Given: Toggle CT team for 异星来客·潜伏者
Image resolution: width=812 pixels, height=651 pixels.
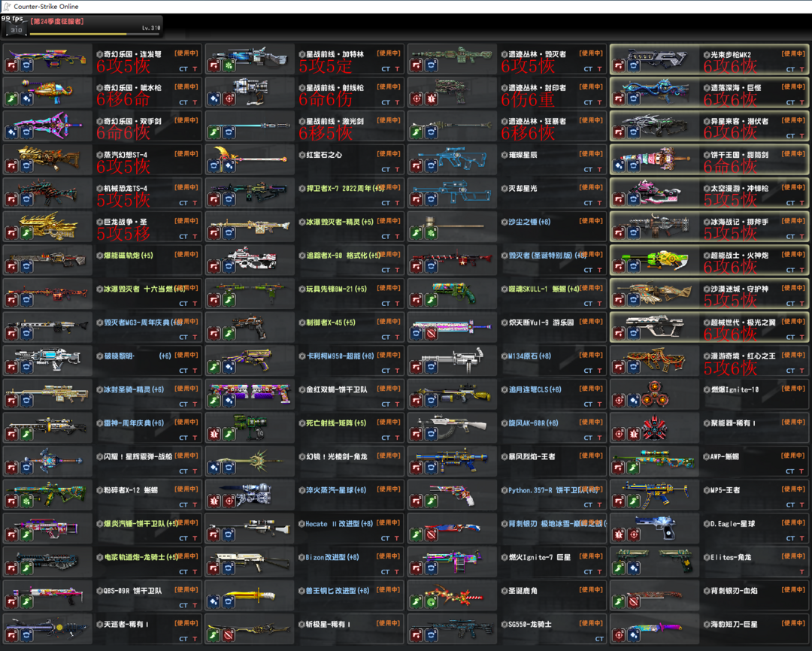Looking at the screenshot, I should tap(790, 136).
